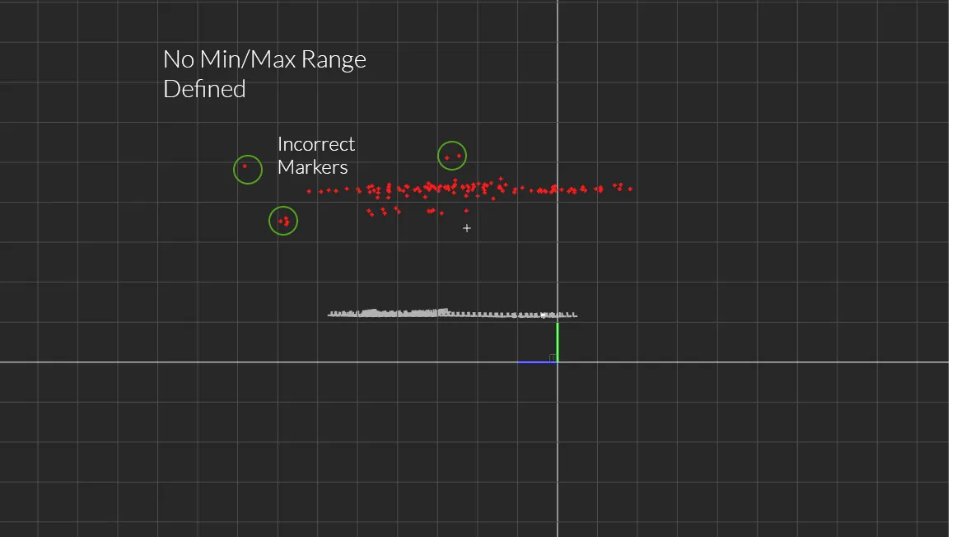Select the rightmost red marker in the main row
The height and width of the screenshot is (537, 980).
pyautogui.click(x=630, y=188)
